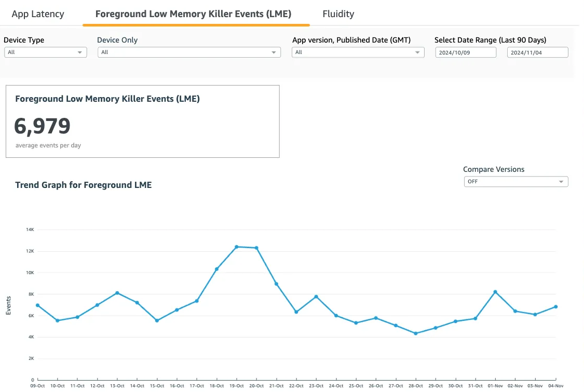
Task: Click the start date field 2024/10/09
Action: (x=466, y=52)
